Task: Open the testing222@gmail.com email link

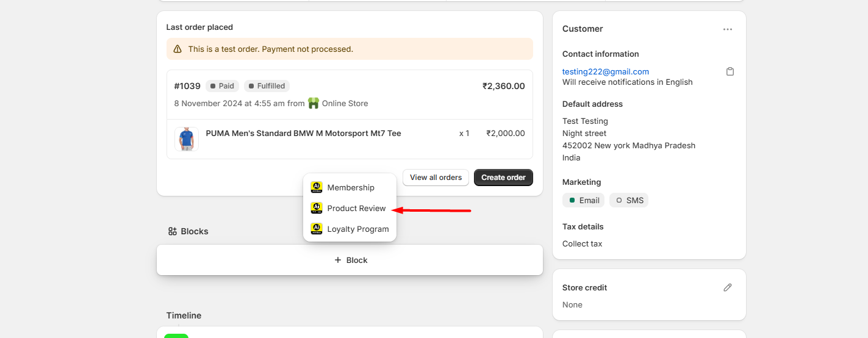Action: (605, 71)
